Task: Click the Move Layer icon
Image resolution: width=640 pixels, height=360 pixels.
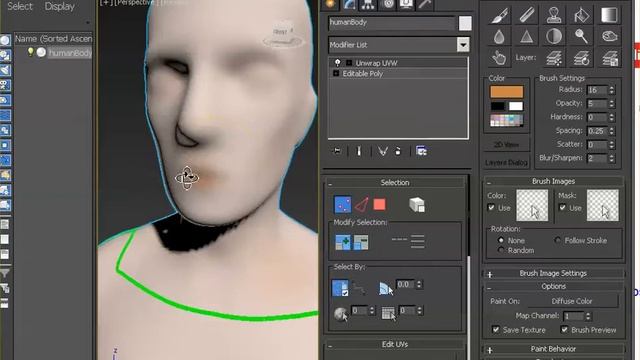Action: click(x=554, y=58)
